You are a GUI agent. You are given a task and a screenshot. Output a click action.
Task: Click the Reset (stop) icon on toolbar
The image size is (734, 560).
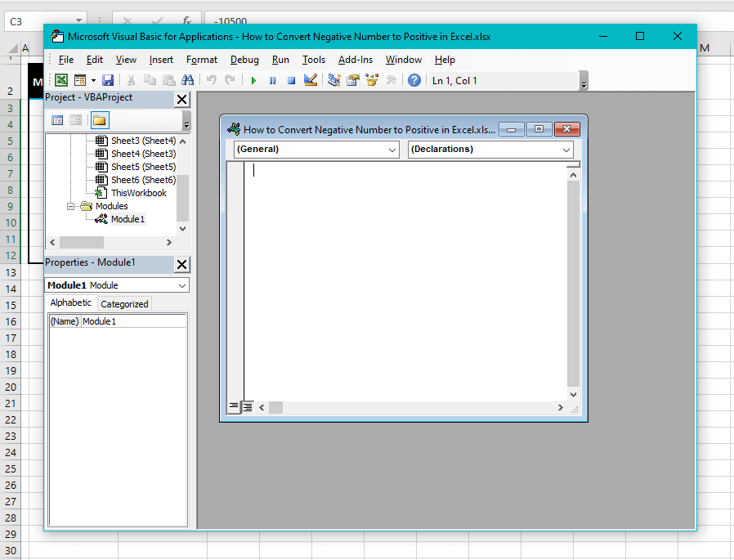coord(291,80)
